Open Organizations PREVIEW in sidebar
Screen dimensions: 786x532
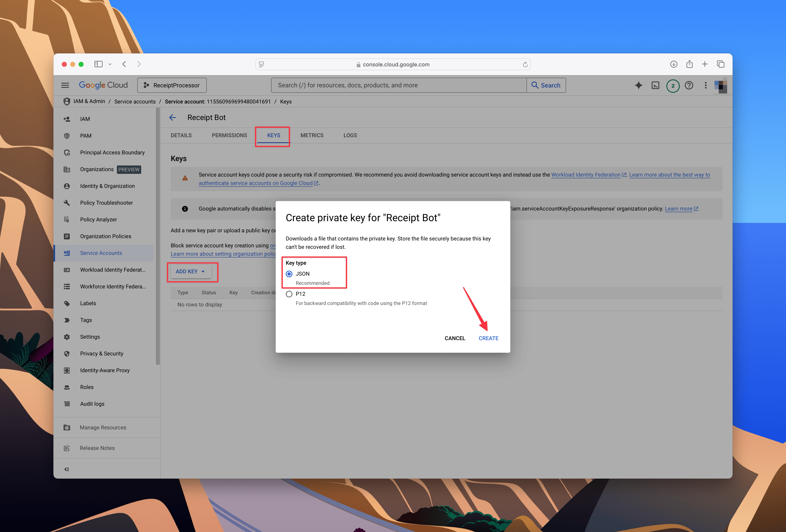coord(103,169)
